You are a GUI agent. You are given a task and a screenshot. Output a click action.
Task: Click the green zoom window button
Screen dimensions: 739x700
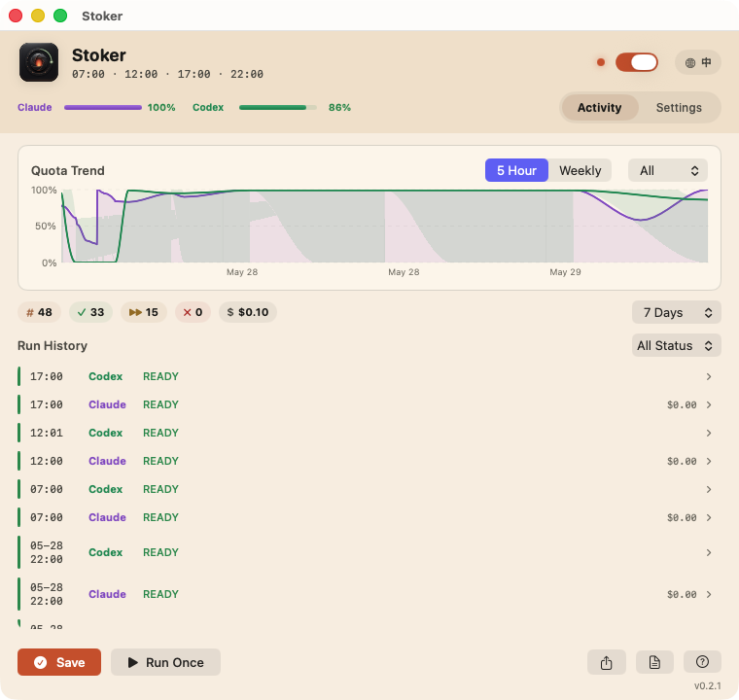pos(60,16)
